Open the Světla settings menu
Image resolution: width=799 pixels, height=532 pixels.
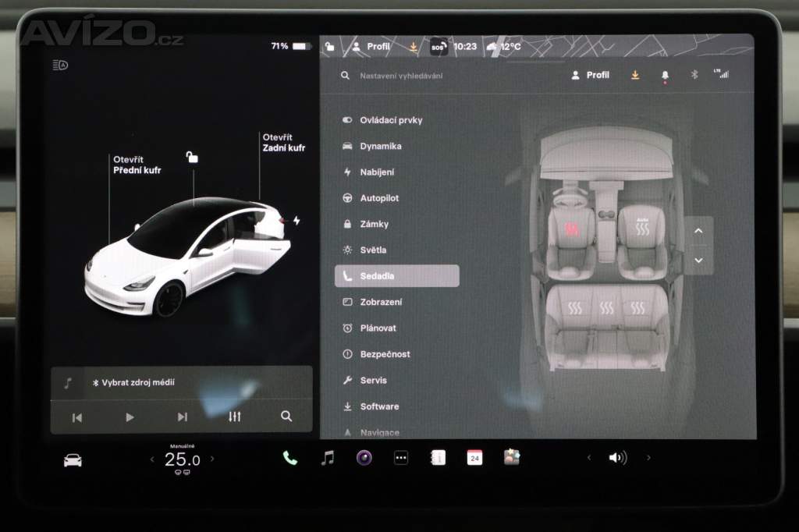coord(373,250)
